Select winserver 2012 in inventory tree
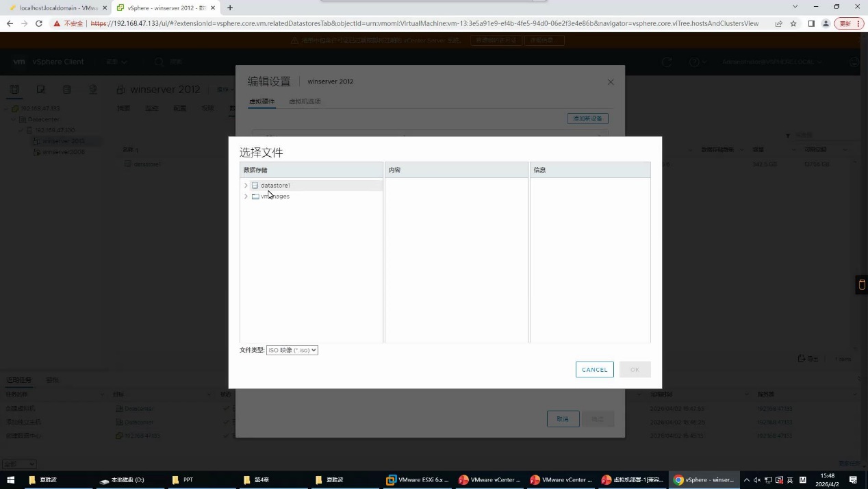The height and width of the screenshot is (489, 868). click(64, 141)
